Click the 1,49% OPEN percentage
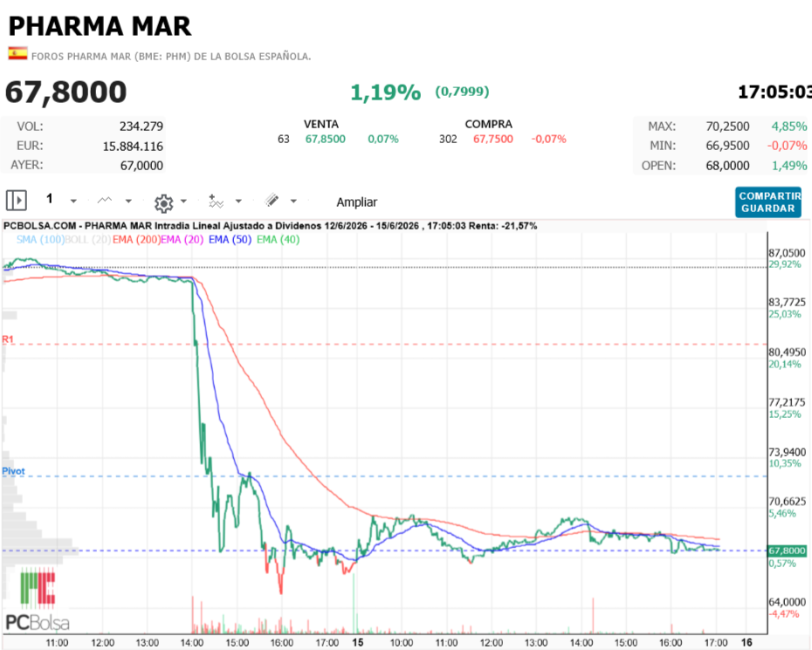Viewport: 812px width, 650px height. (x=789, y=166)
